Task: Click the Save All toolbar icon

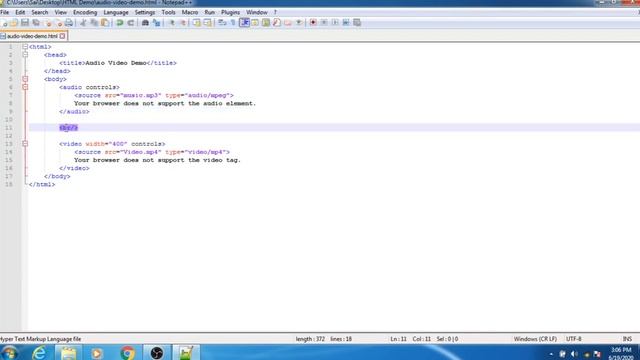Action: coord(36,23)
